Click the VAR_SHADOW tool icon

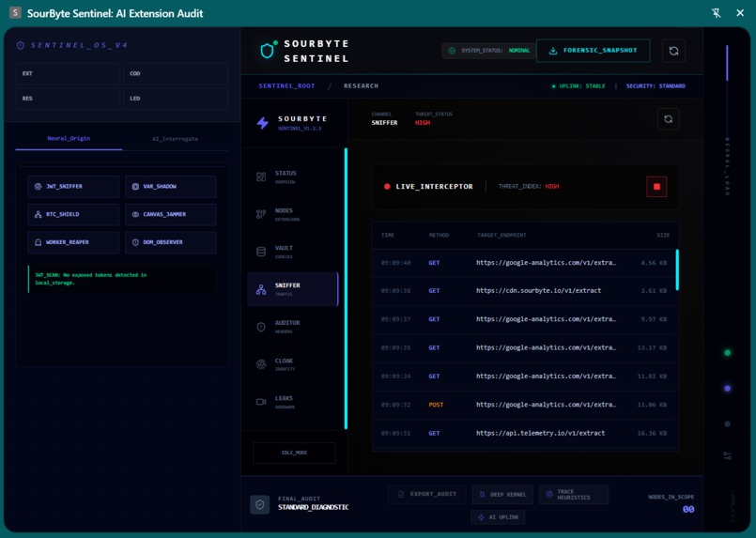click(x=135, y=187)
